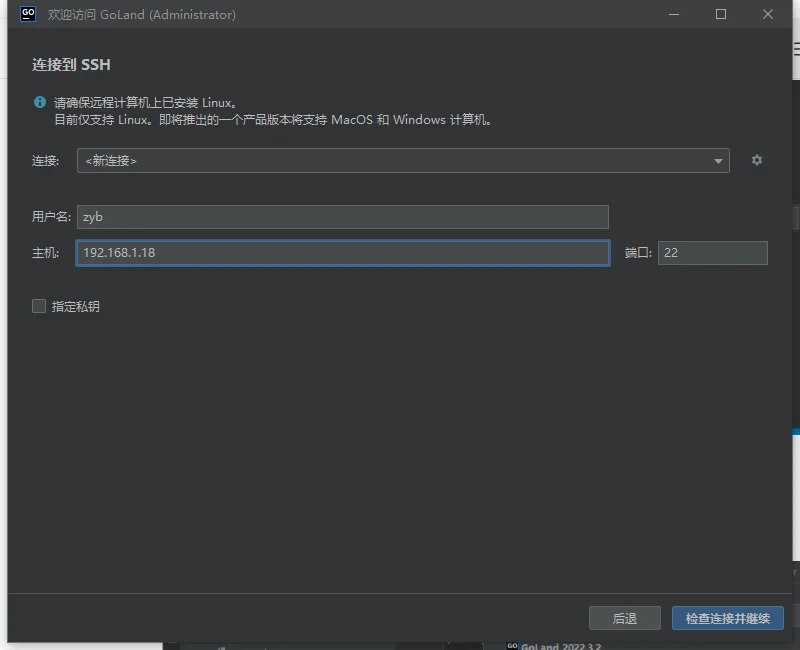Focus the 主机 field with 192.168.1.18

343,253
